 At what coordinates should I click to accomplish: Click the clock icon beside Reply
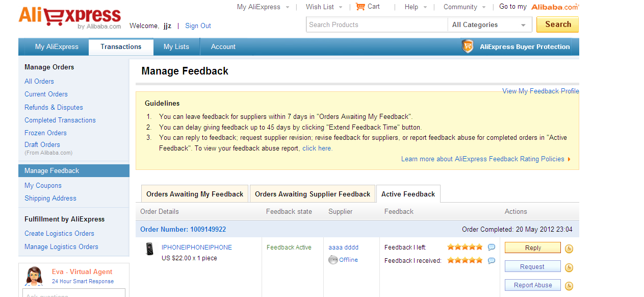569,249
